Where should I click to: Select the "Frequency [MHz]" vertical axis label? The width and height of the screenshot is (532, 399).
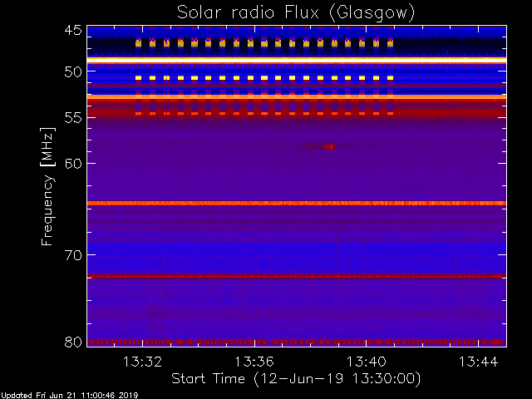49,185
